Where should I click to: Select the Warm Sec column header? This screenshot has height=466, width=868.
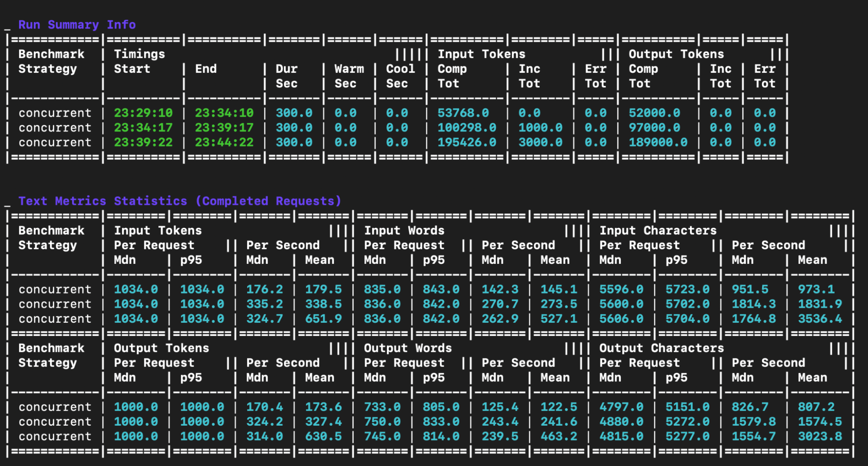349,76
